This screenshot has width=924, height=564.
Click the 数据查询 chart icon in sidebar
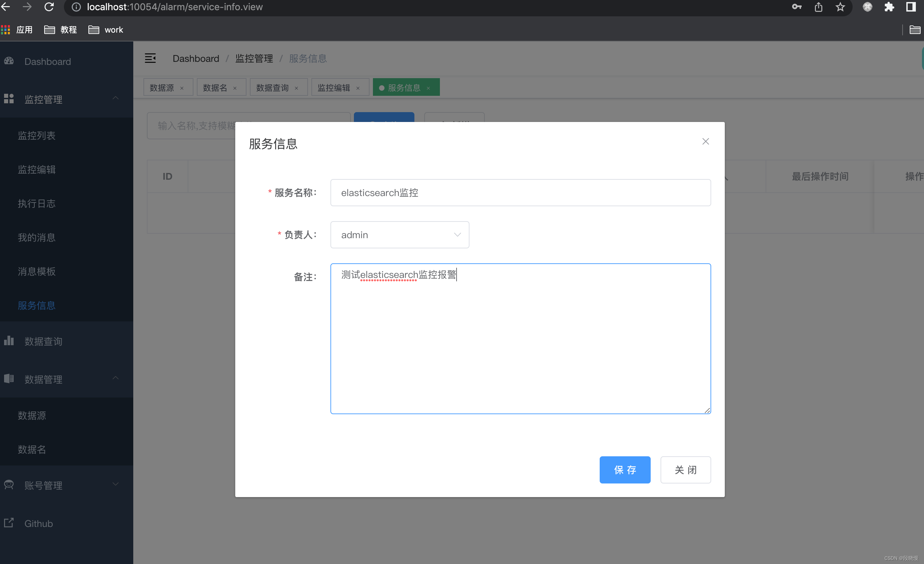9,340
